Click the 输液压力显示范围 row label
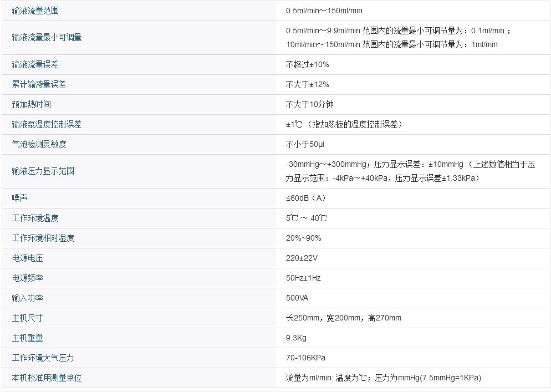 (43, 171)
